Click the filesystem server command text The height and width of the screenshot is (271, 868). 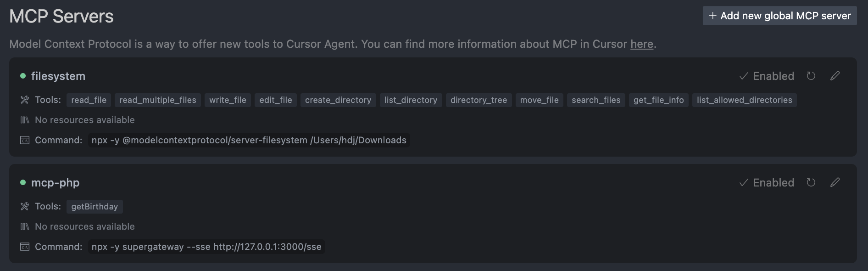click(x=248, y=140)
